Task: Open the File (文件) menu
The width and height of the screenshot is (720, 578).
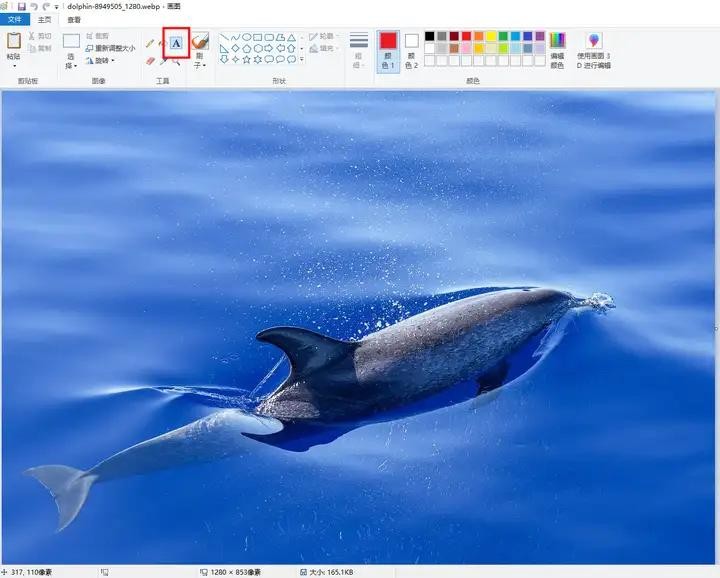Action: (14, 19)
